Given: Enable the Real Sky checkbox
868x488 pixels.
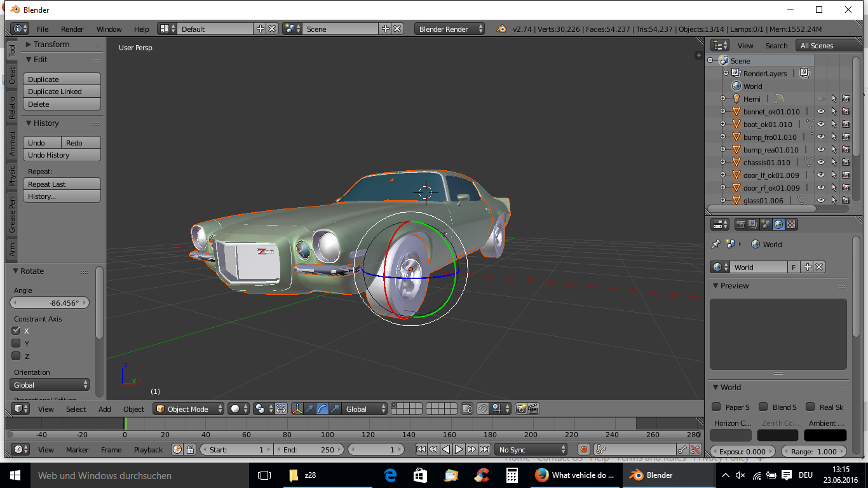Looking at the screenshot, I should [810, 407].
